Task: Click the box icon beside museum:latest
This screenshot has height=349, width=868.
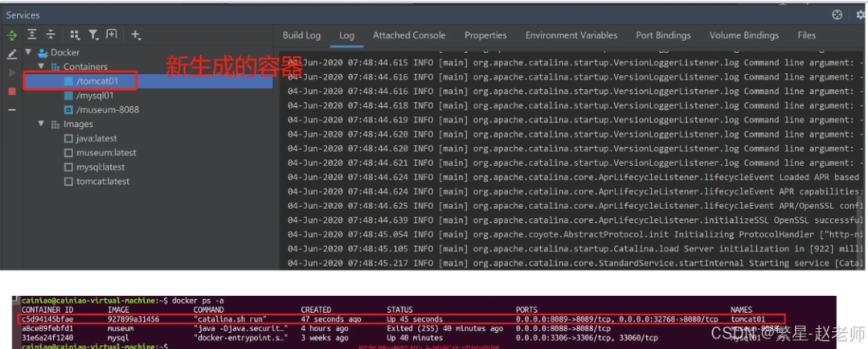Action: click(68, 153)
